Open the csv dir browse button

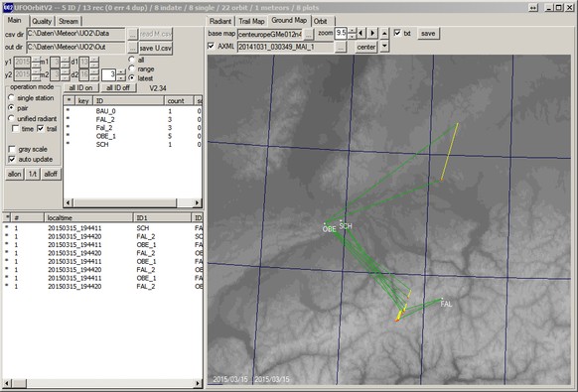tap(133, 34)
